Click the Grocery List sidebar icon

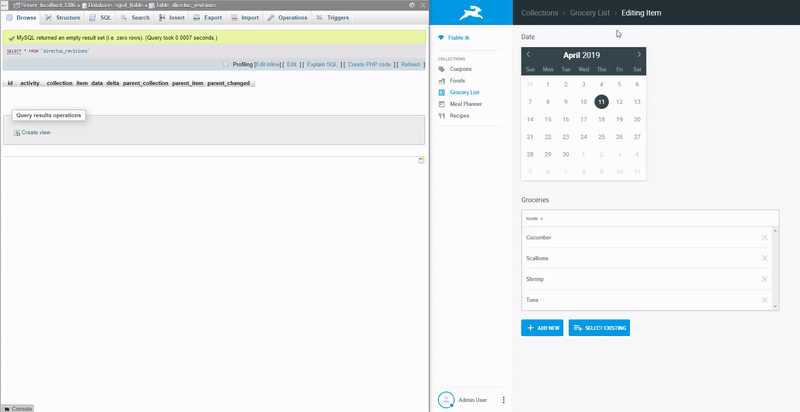(x=441, y=92)
